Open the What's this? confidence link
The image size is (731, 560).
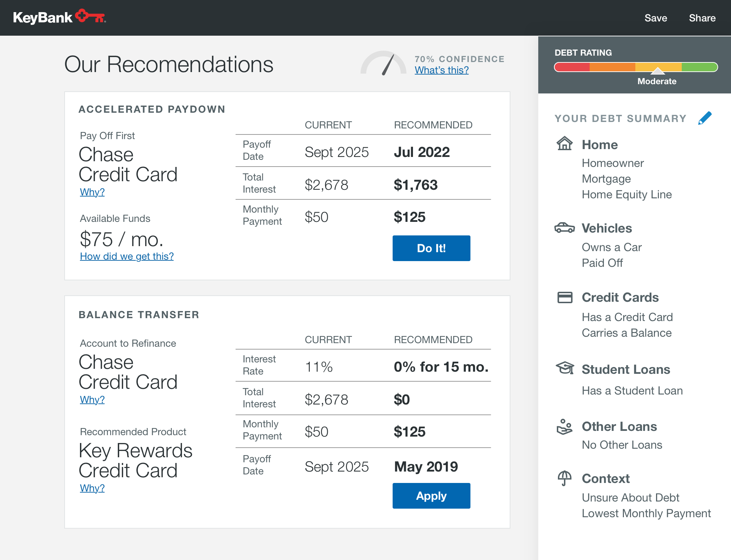(442, 70)
